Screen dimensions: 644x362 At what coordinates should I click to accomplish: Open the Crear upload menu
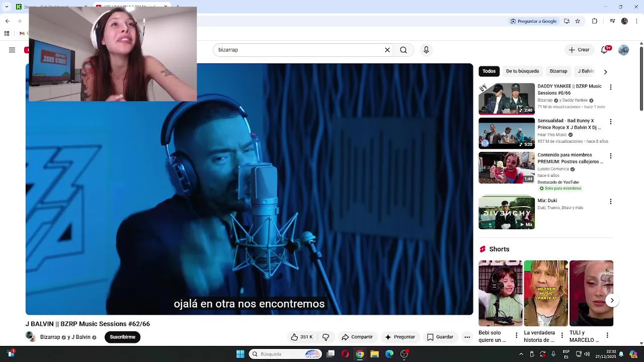point(579,50)
